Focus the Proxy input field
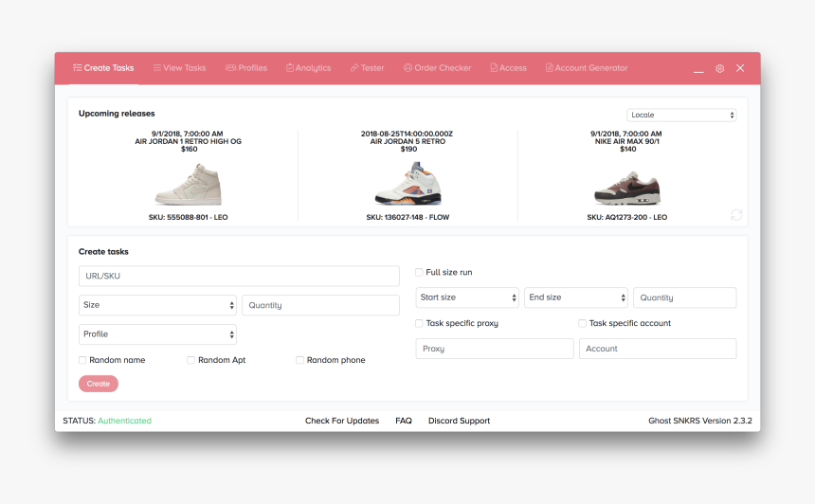815x504 pixels. tap(495, 349)
